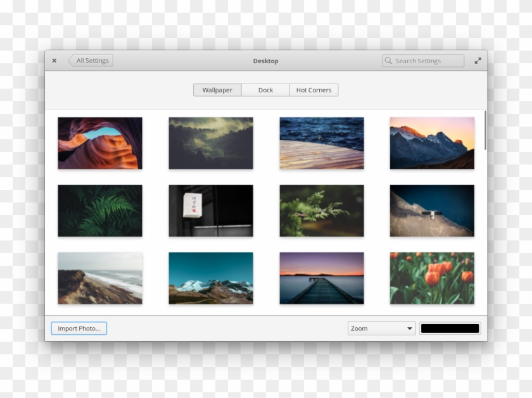Pick the ocean wave over boardwalk wallpaper

click(321, 142)
